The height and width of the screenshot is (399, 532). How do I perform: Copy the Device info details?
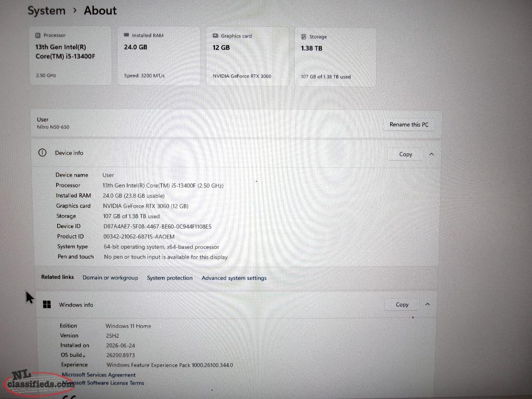click(x=405, y=154)
